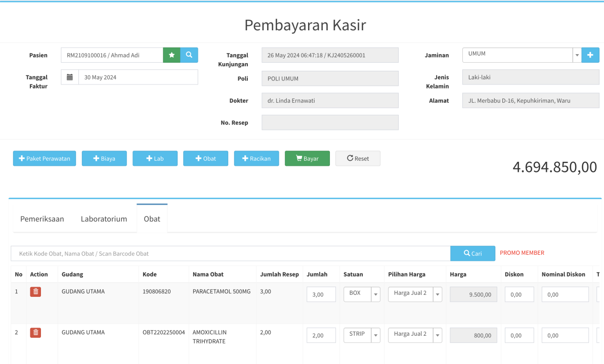Expand Harga Jual 2 dropdown in second row

(x=437, y=335)
